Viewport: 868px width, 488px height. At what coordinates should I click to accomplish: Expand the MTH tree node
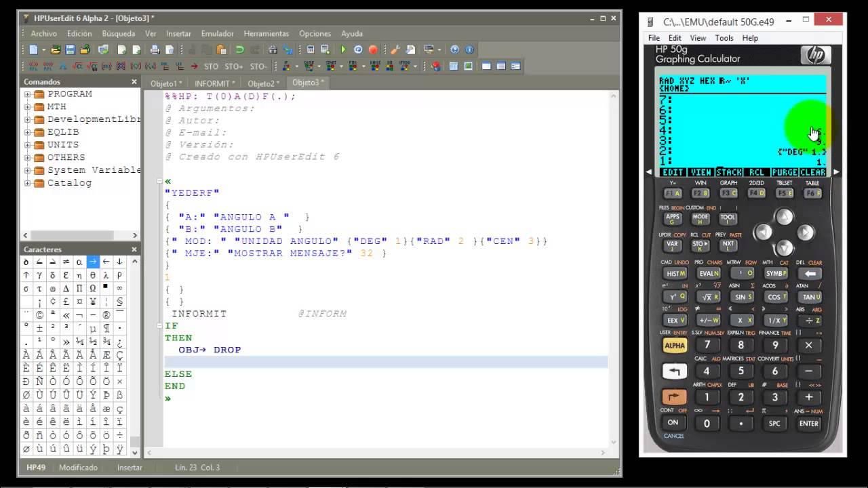(28, 107)
